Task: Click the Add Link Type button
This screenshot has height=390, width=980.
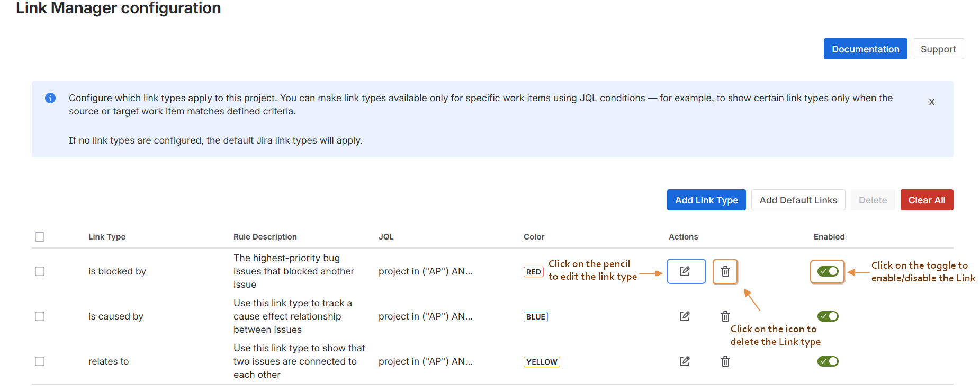Action: tap(706, 200)
